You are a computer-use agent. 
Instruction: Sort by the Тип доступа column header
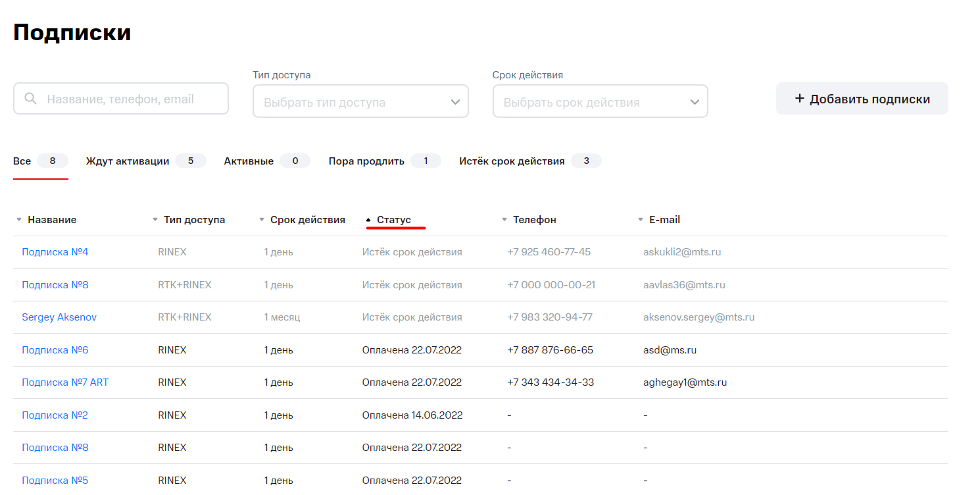click(x=195, y=220)
